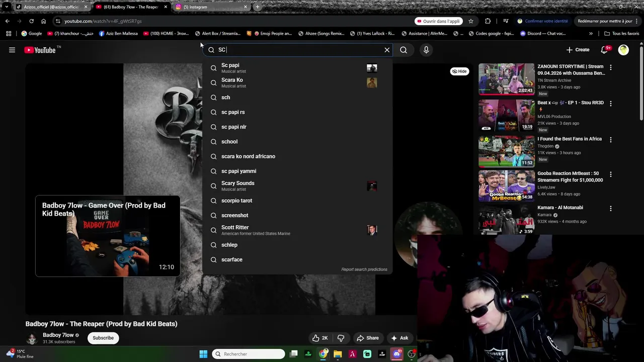The image size is (644, 362).
Task: Open options for 'Beat x' Stou RR3D video
Action: [x=611, y=104]
